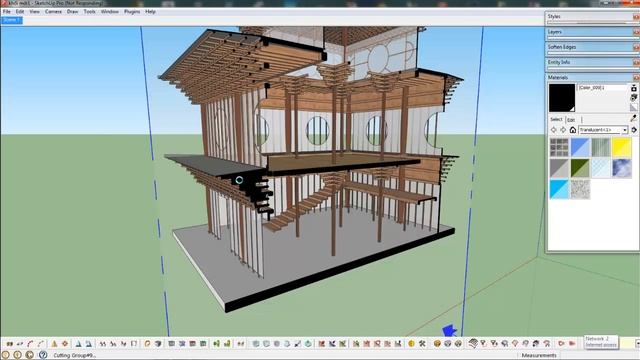640x360 pixels.
Task: Select the speckled frosted glass swatch
Action: click(580, 189)
